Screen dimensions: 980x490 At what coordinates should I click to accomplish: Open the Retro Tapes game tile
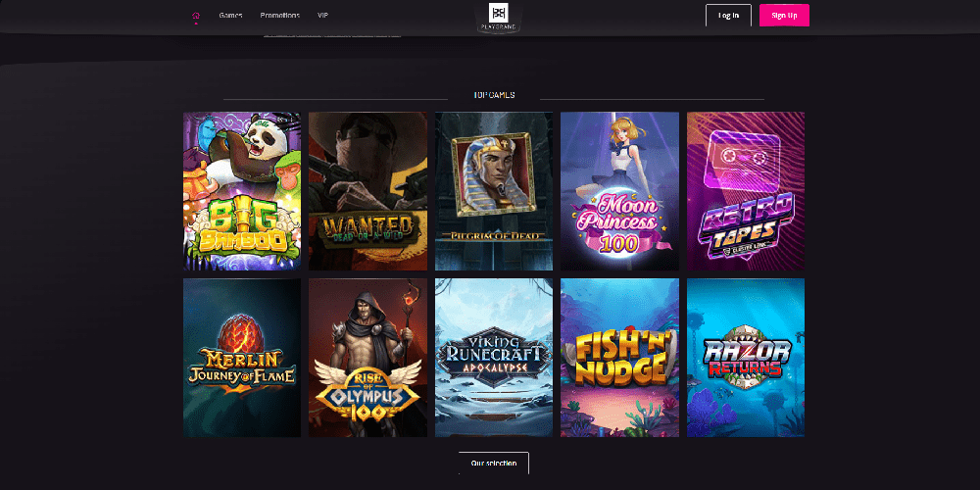click(746, 191)
